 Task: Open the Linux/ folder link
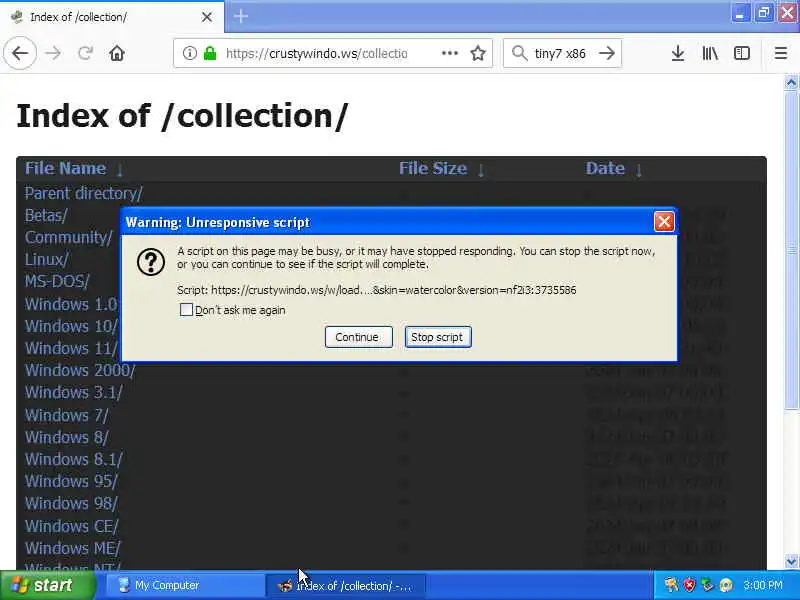tap(46, 259)
